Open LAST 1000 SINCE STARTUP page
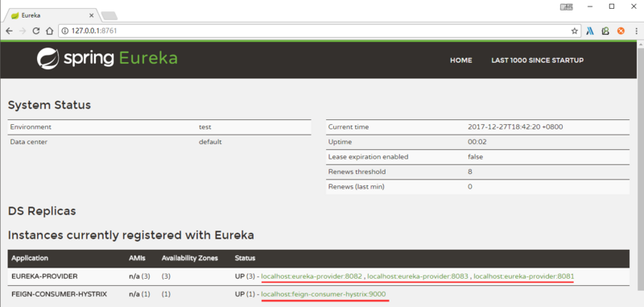 pos(537,60)
